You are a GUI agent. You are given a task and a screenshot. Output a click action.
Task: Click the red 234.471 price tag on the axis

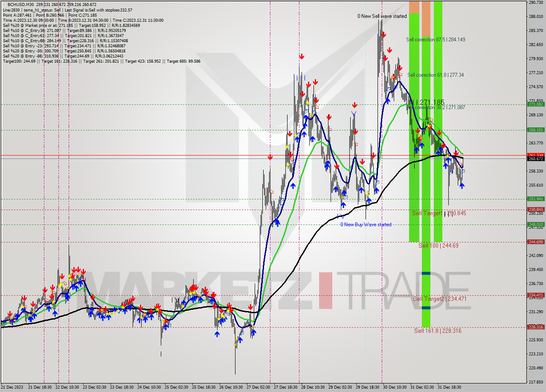(536, 295)
